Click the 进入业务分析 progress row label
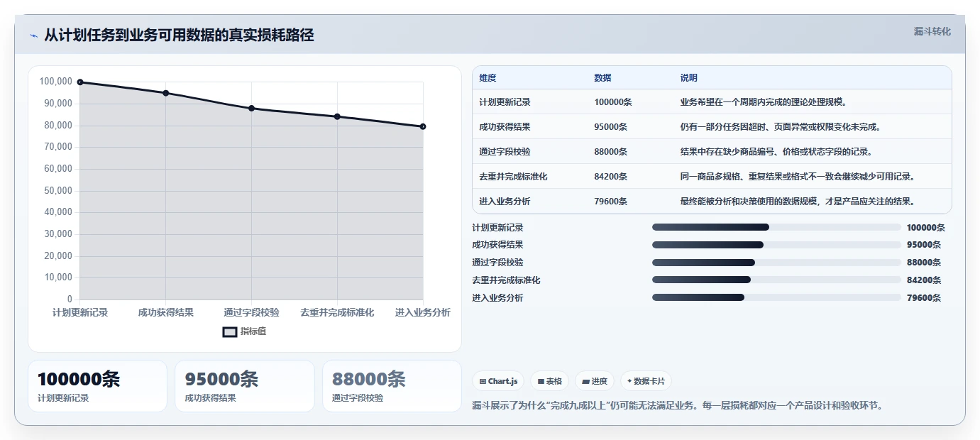This screenshot has width=980, height=440. coord(497,298)
